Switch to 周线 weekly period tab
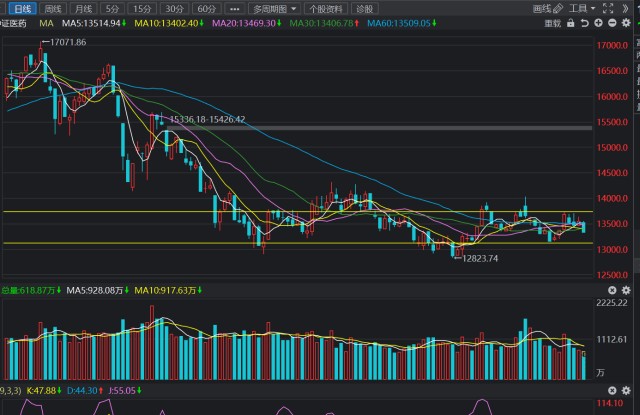The image size is (640, 415). click(x=54, y=8)
